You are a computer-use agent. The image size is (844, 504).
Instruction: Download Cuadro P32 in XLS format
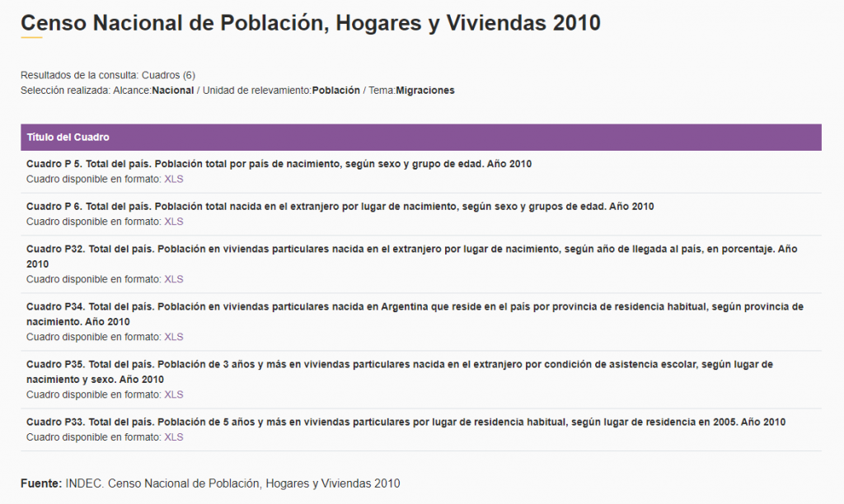[x=173, y=279]
